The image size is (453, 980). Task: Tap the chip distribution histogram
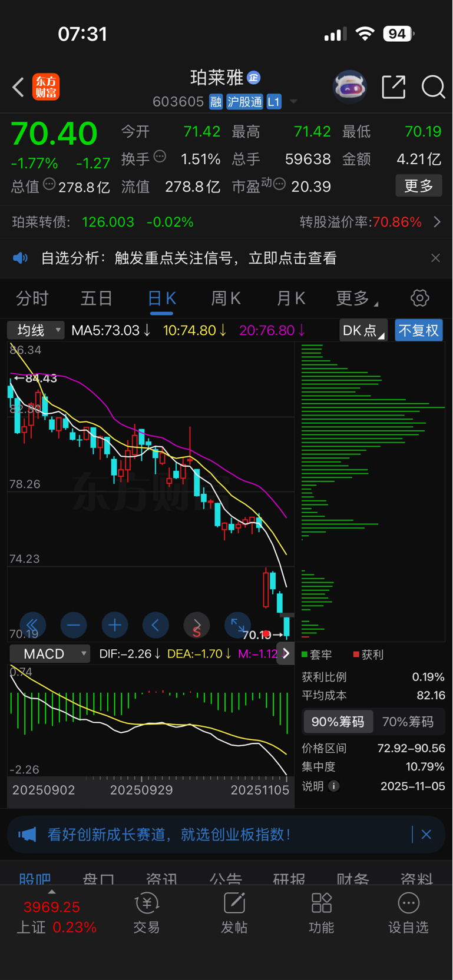point(372,491)
